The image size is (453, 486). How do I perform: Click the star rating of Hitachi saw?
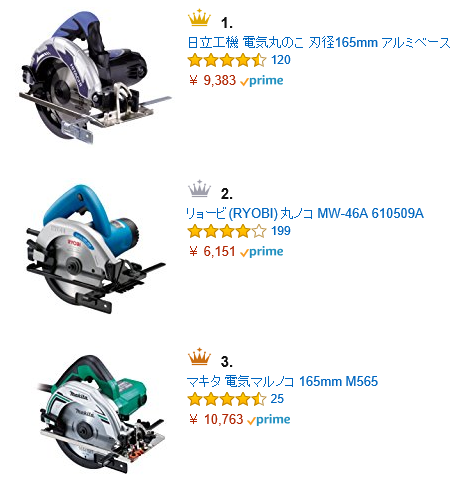point(227,61)
